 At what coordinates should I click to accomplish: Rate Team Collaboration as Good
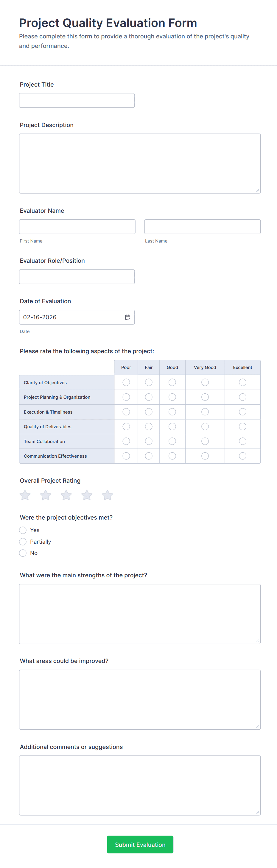coord(172,441)
